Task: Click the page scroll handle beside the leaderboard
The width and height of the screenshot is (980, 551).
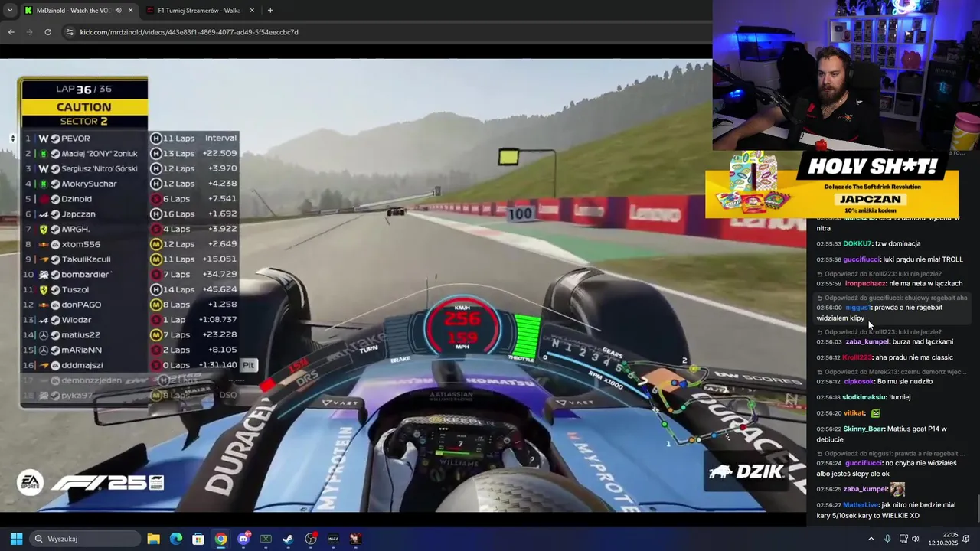Action: (12, 139)
